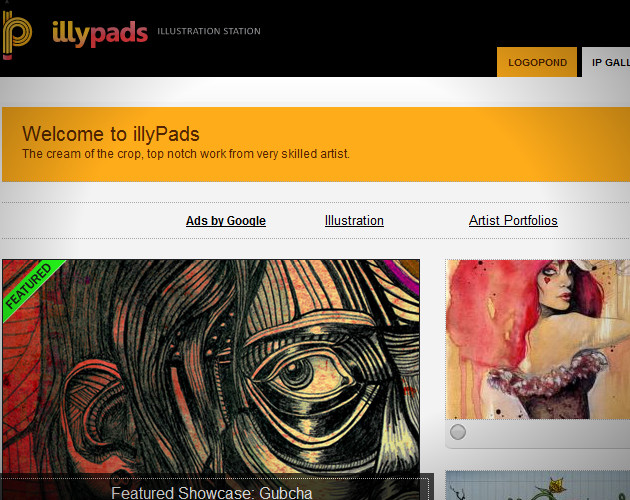Screen dimensions: 630x500
Task: Click the ILLUSTRATION STATION tagline
Action: pos(209,31)
